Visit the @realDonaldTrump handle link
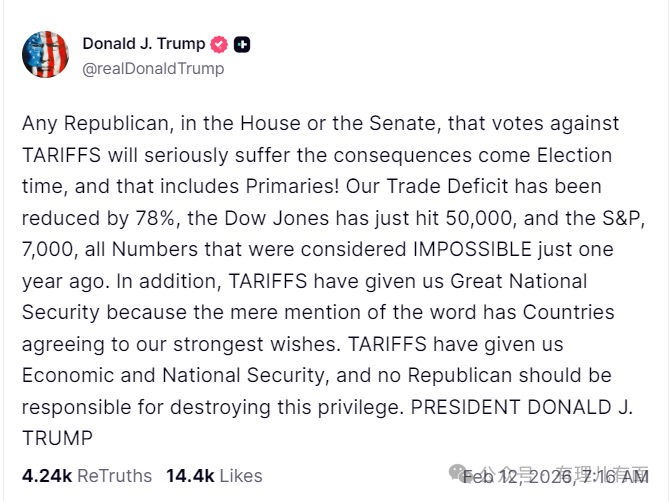670x501 pixels. [153, 69]
